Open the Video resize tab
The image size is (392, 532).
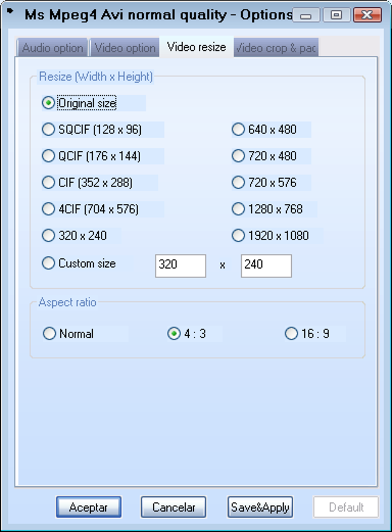(x=196, y=47)
